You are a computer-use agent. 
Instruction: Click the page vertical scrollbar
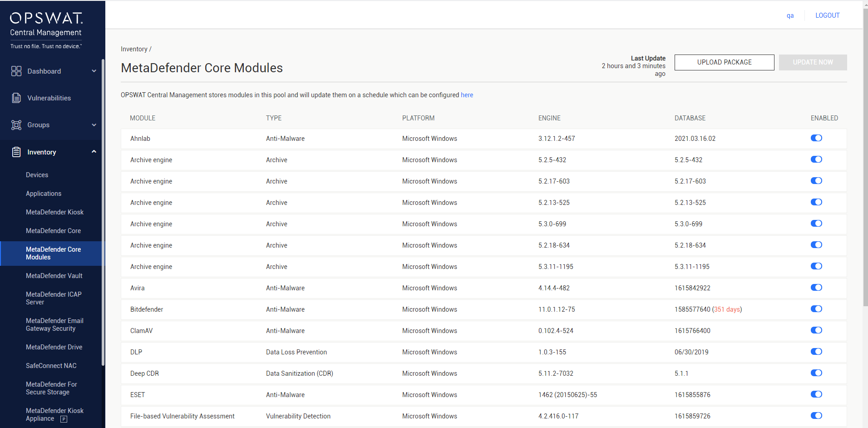pyautogui.click(x=865, y=157)
